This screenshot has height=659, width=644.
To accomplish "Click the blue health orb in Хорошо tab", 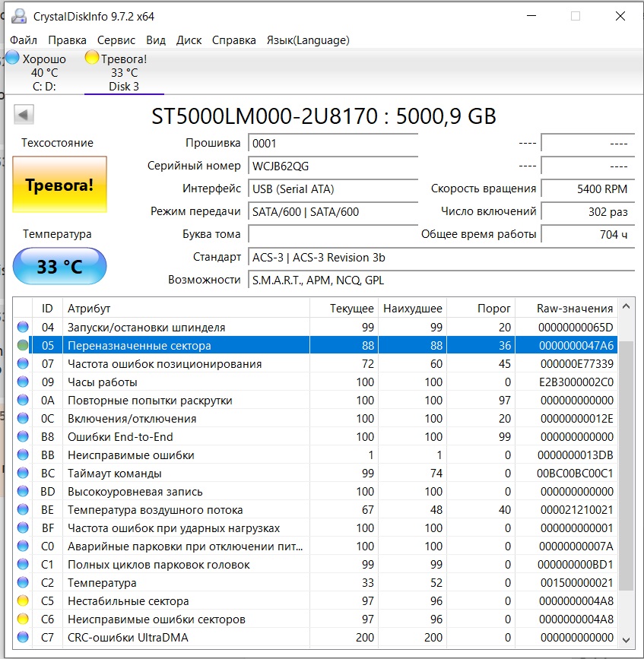I will coord(13,57).
